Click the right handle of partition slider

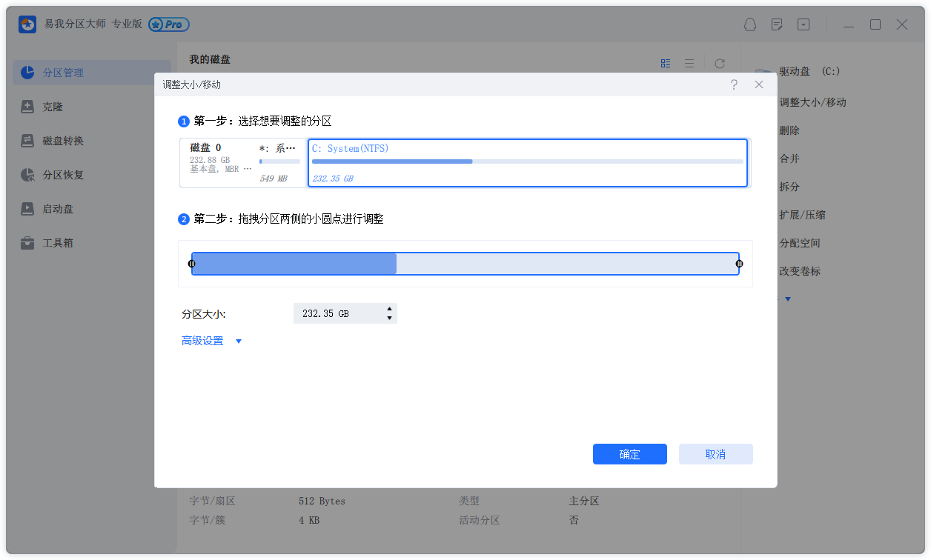pyautogui.click(x=739, y=264)
